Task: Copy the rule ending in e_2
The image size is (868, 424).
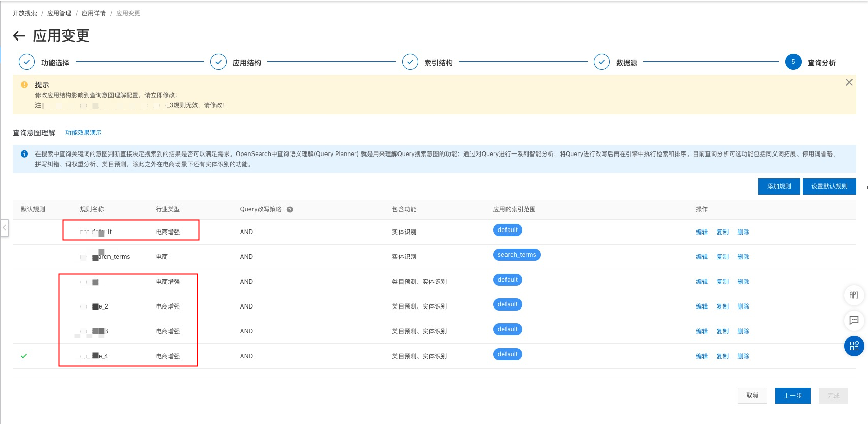Action: click(x=722, y=306)
